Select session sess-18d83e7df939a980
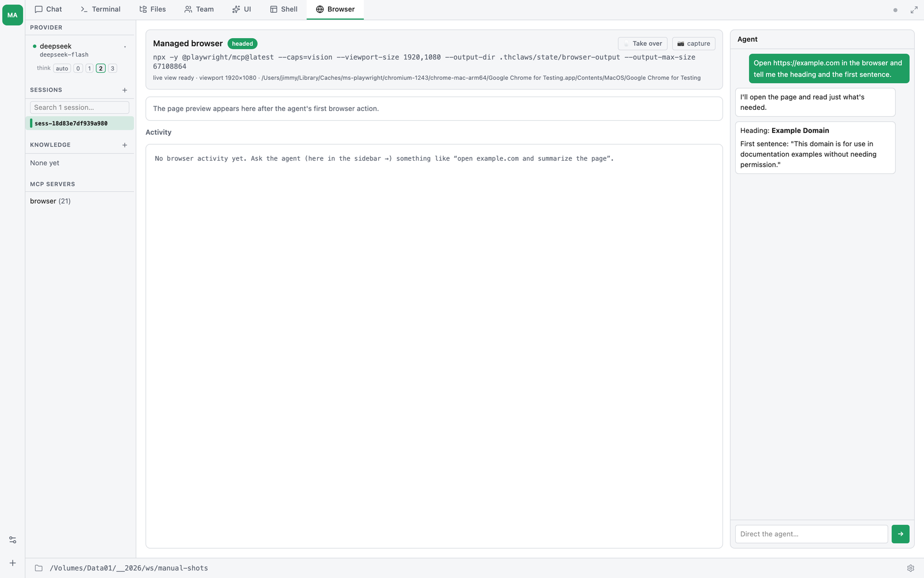This screenshot has width=924, height=578. [x=81, y=123]
